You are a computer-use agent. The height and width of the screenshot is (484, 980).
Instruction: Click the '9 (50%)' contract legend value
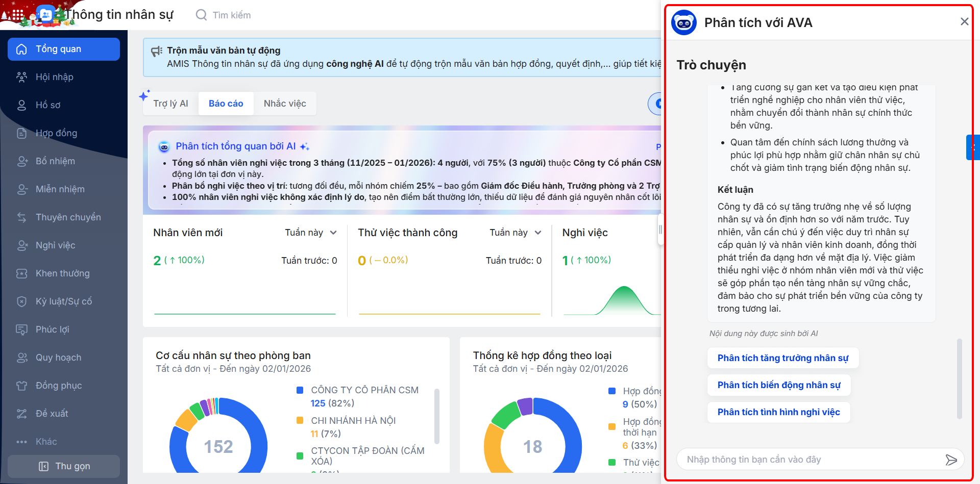[x=640, y=404]
